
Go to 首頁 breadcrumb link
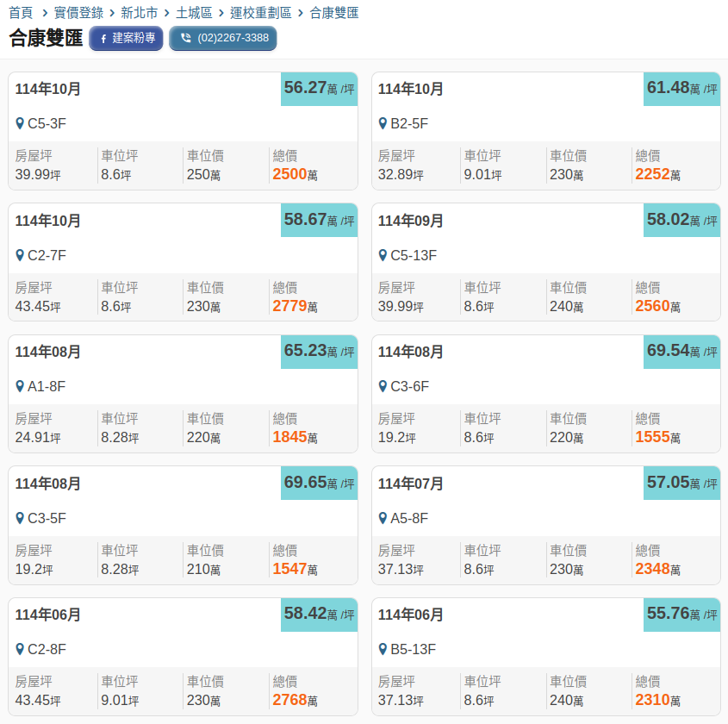[x=21, y=13]
